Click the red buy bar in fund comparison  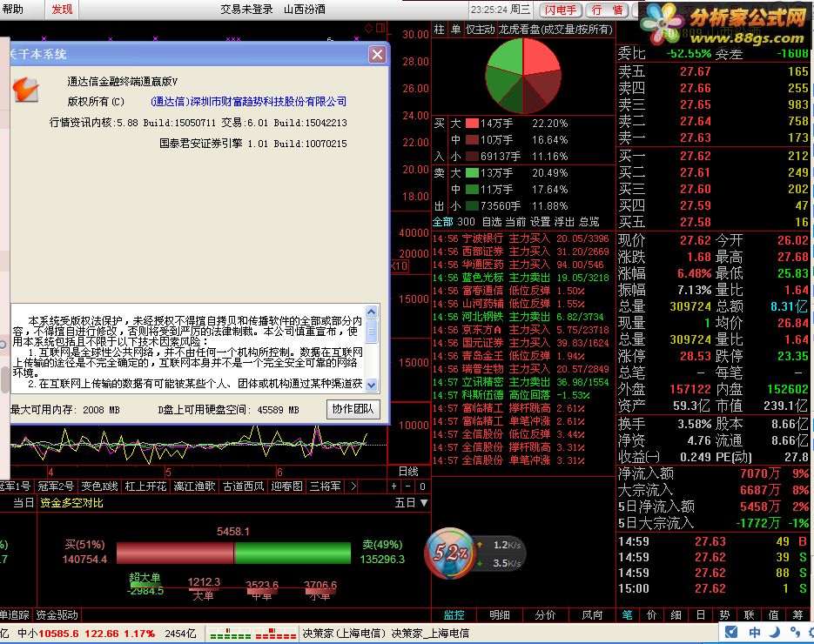[175, 553]
